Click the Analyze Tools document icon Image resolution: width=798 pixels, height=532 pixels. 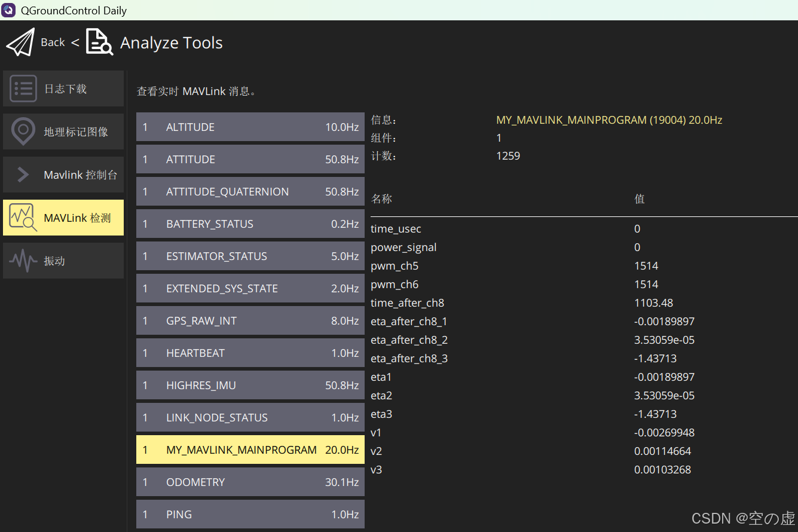[98, 42]
